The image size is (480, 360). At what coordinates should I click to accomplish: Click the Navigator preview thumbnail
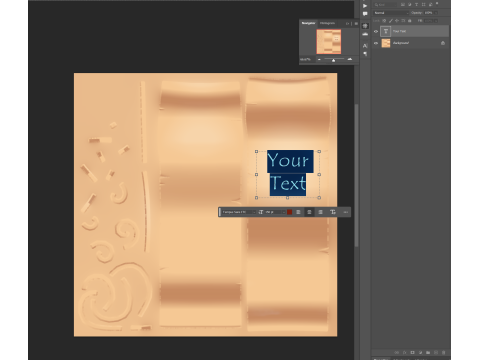(x=329, y=42)
